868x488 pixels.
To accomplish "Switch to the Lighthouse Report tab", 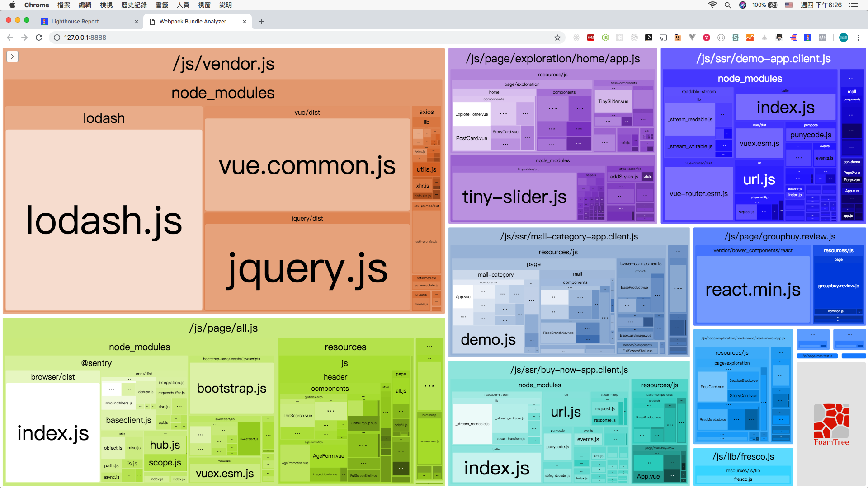I will (75, 21).
